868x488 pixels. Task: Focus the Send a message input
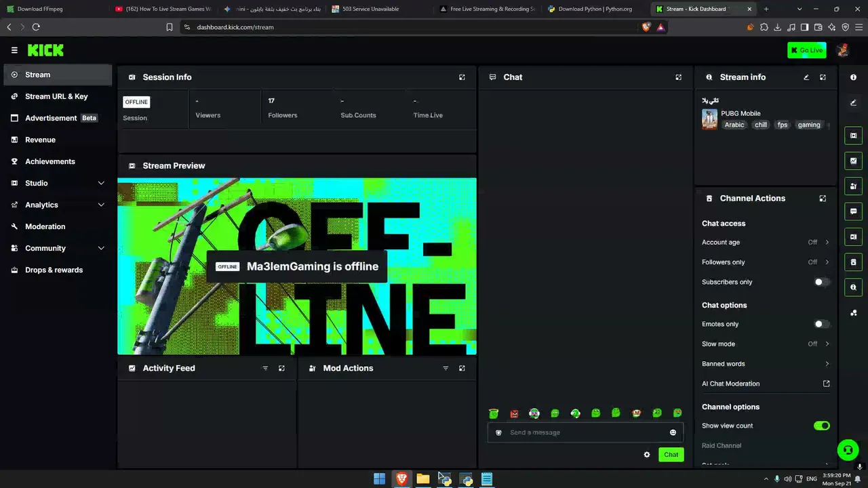(x=585, y=432)
